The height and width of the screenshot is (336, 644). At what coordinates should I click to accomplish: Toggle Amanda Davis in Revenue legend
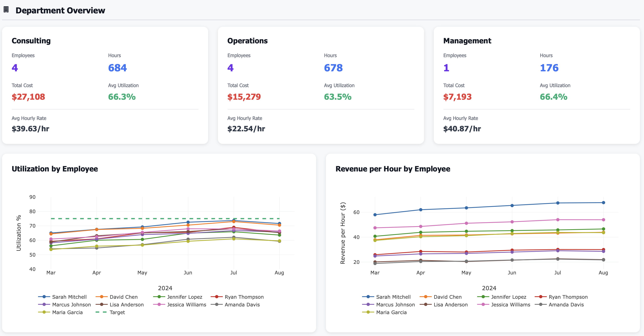coord(566,304)
